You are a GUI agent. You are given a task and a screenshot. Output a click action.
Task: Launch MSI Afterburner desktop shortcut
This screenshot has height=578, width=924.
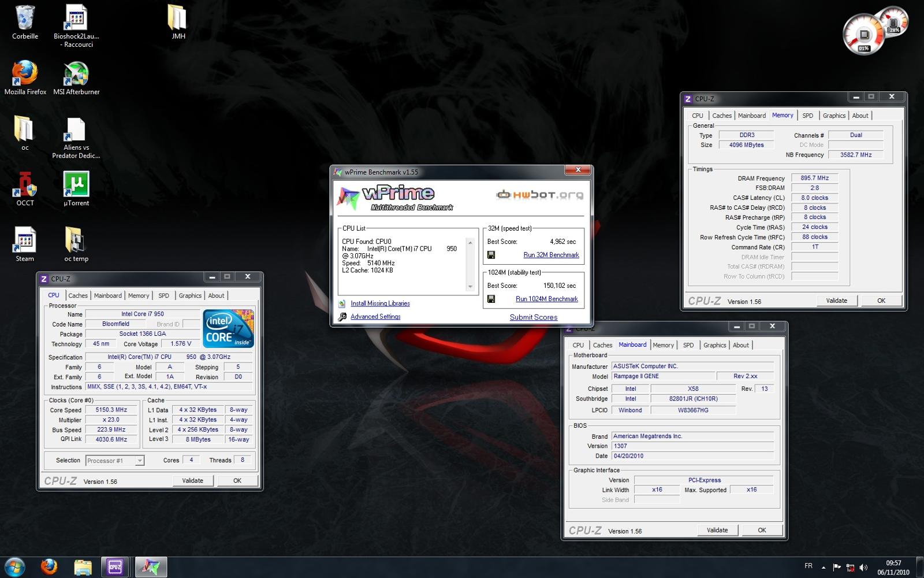76,73
